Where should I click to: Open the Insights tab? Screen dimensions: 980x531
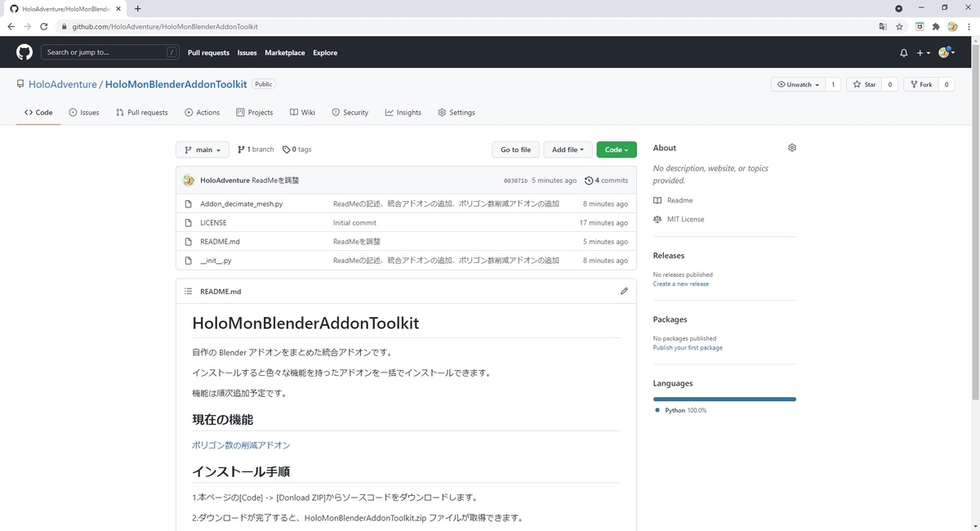point(403,113)
